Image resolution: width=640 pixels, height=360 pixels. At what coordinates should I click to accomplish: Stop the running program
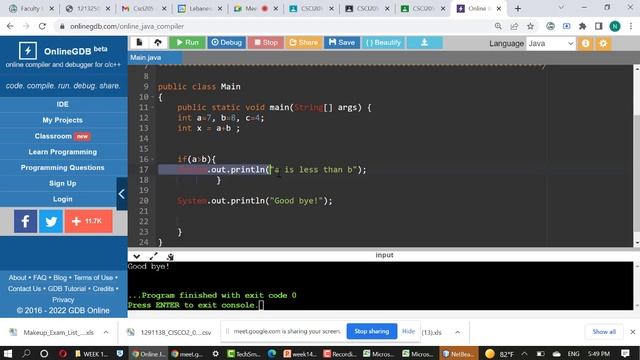tap(266, 42)
